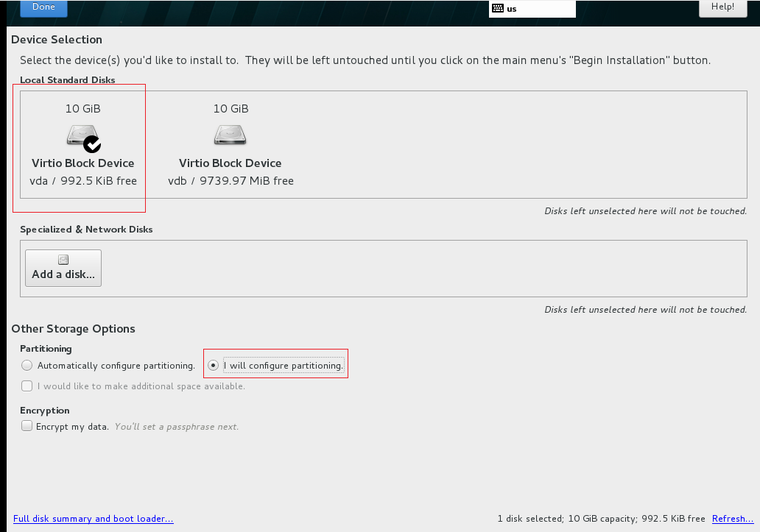The height and width of the screenshot is (532, 760).
Task: Click 'Other Storage Options' heading
Action: pyautogui.click(x=73, y=329)
